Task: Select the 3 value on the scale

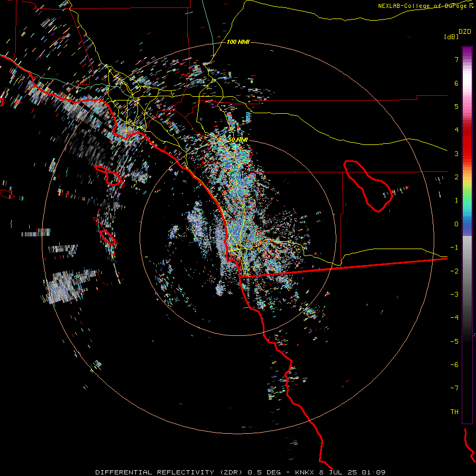Action: (456, 153)
